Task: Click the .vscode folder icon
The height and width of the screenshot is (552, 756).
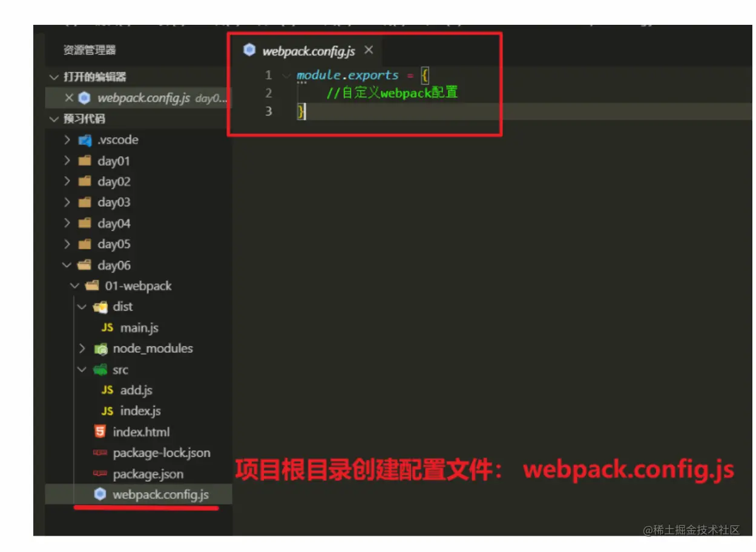Action: pyautogui.click(x=85, y=140)
